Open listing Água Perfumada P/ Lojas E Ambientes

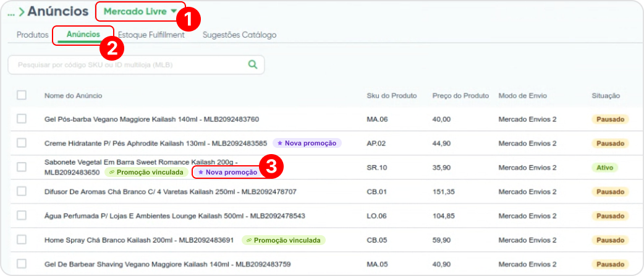174,216
